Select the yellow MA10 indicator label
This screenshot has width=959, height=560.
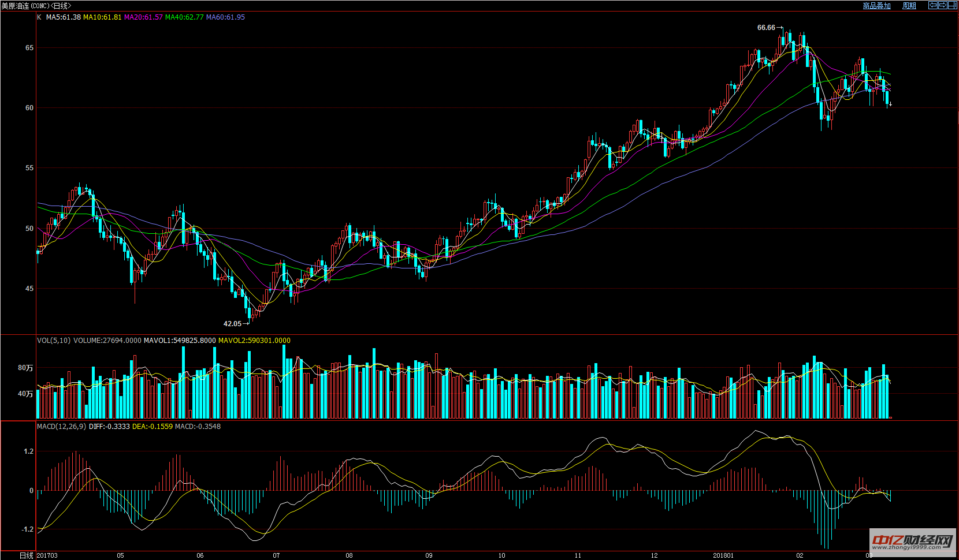click(102, 17)
